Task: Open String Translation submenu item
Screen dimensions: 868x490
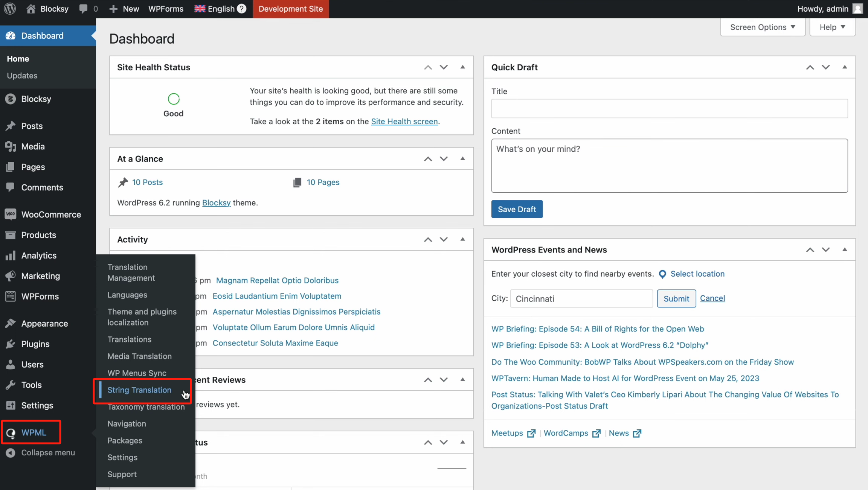Action: pyautogui.click(x=139, y=390)
